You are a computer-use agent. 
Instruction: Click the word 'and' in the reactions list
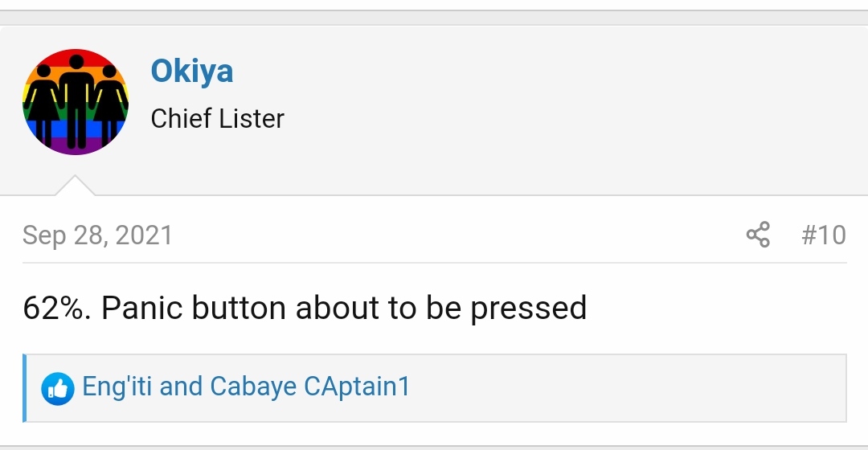(181, 386)
